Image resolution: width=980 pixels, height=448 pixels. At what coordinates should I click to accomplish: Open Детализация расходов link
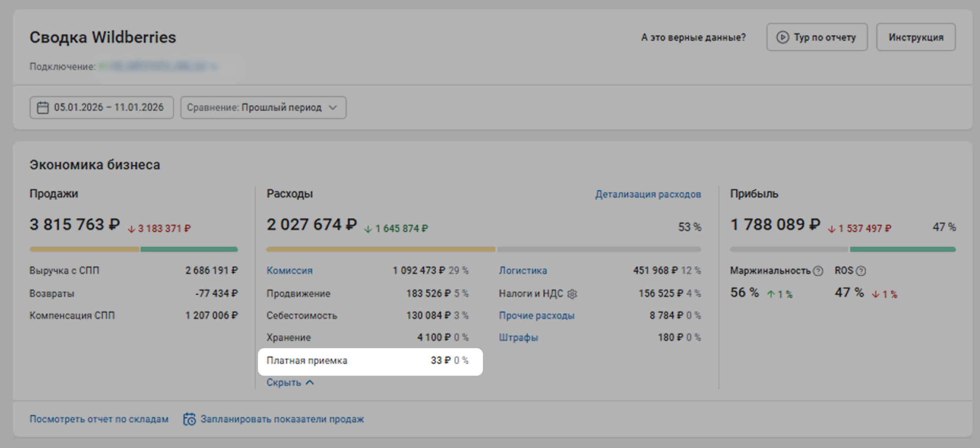tap(648, 194)
